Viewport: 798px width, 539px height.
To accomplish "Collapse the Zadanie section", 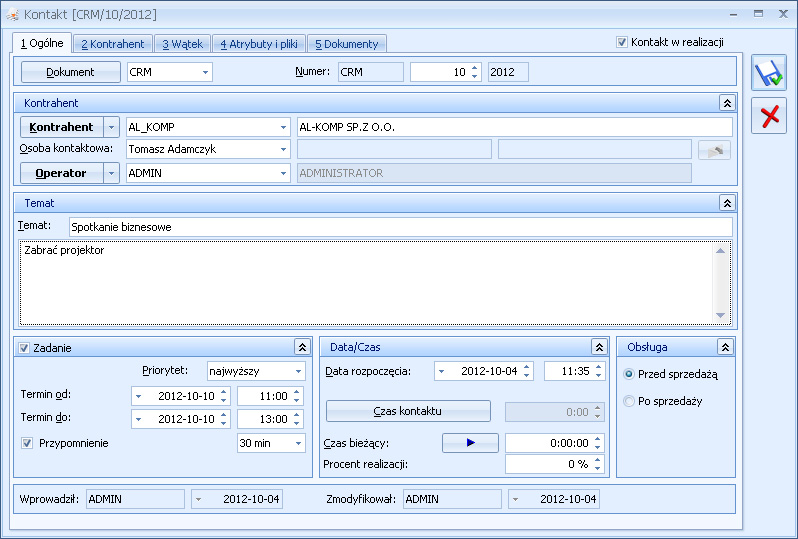I will (302, 348).
